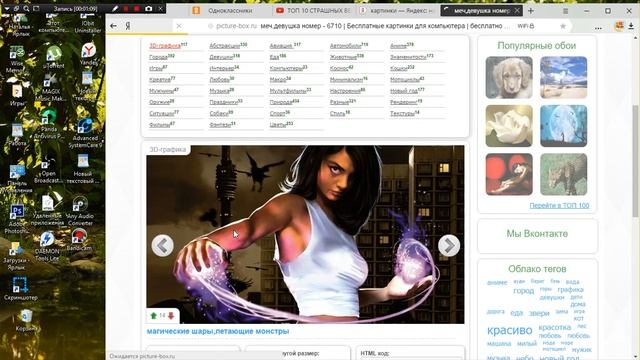
Task: Vote down with red arrow
Action: coord(171,316)
